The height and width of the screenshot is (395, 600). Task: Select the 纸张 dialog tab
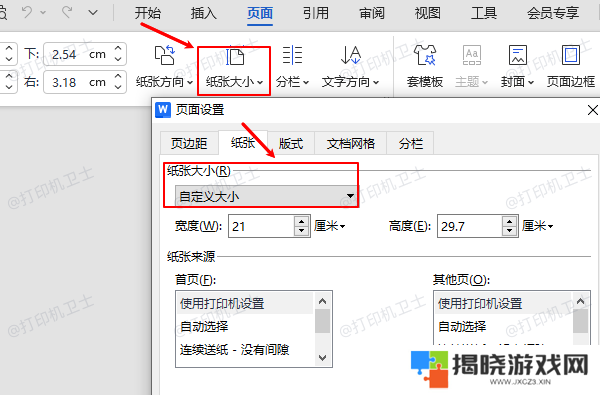tap(243, 143)
